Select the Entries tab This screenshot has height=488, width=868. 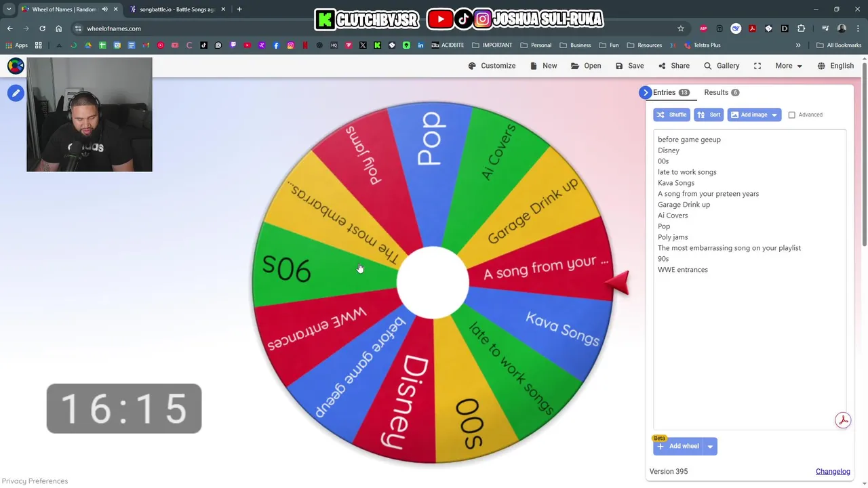tap(671, 92)
